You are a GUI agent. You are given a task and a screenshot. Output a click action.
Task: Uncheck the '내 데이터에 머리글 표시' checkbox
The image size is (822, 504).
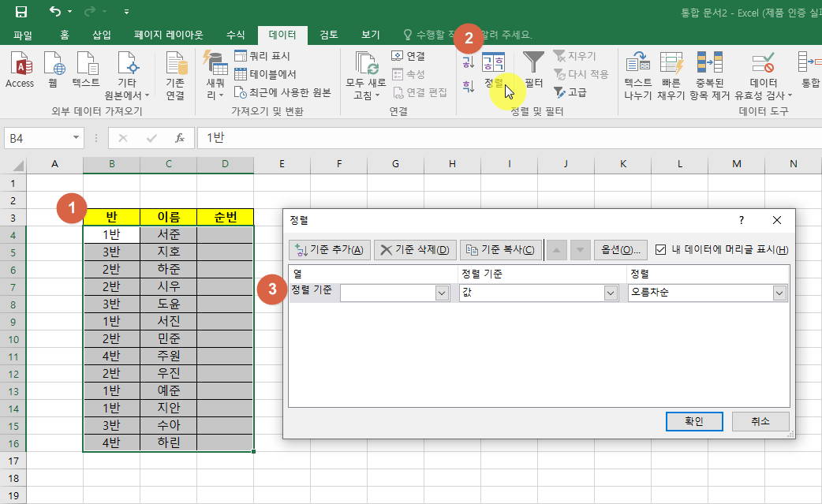coord(660,249)
